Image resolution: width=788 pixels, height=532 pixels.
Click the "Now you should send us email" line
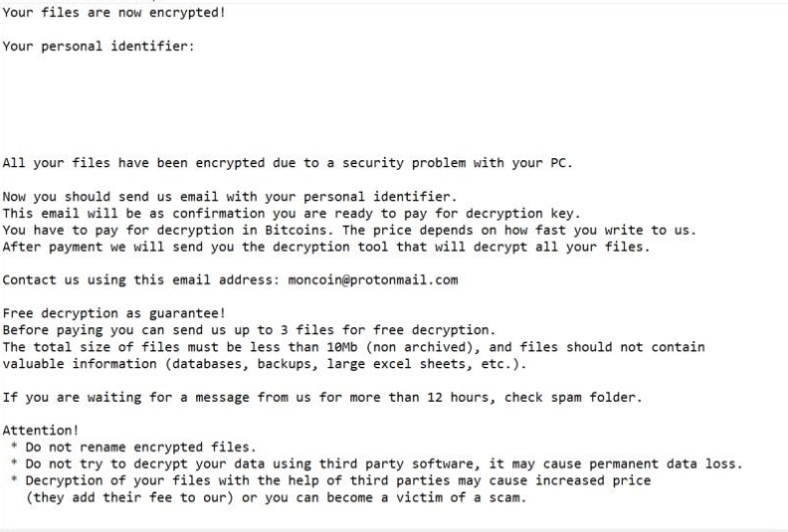[x=229, y=197]
